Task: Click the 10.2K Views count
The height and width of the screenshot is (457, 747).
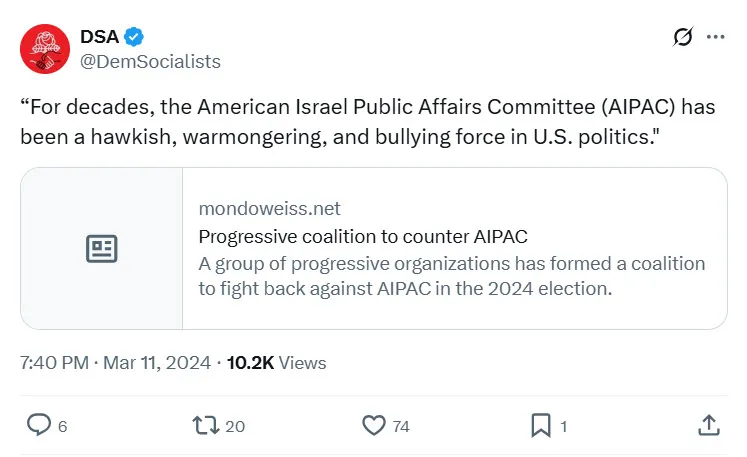Action: click(276, 363)
